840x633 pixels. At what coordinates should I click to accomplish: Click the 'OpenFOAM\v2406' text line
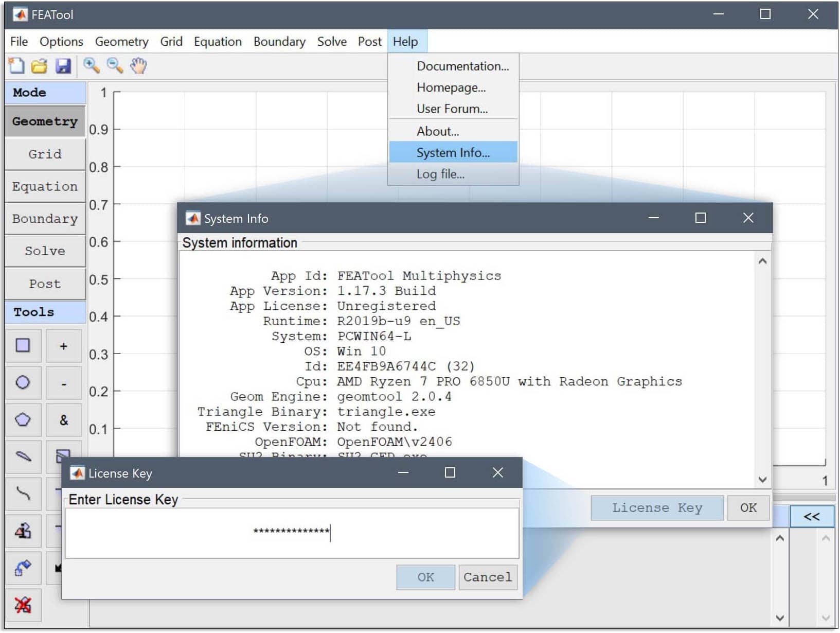395,442
